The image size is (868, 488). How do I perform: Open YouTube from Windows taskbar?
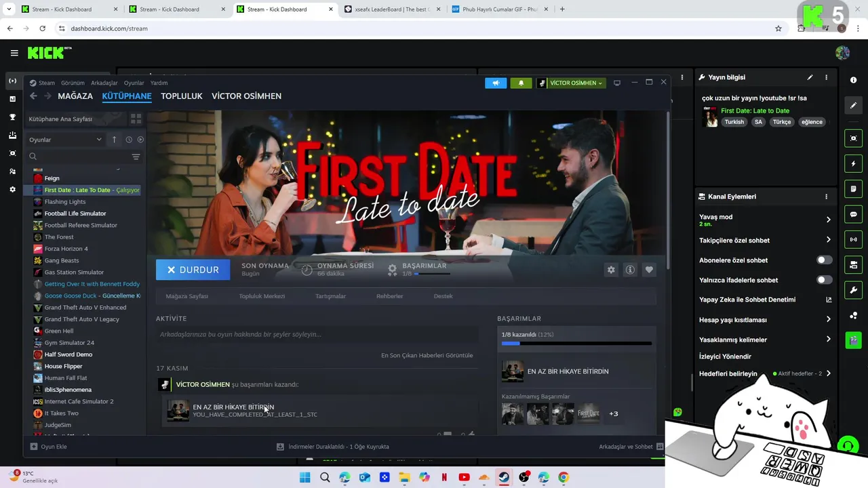click(x=464, y=477)
